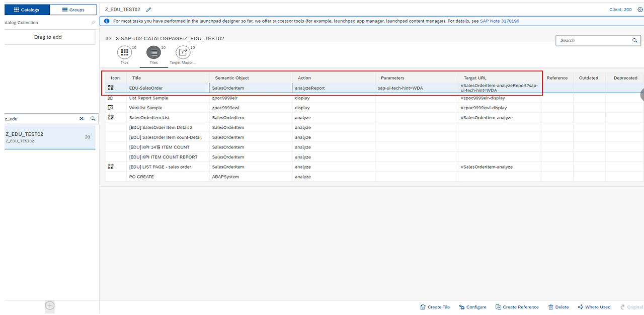Click the Target URL column header

coord(500,78)
